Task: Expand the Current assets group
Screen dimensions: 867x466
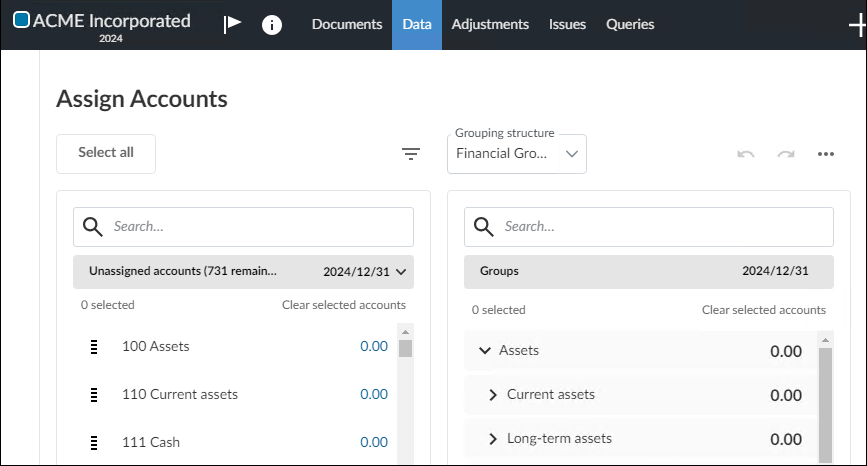Action: [x=492, y=395]
